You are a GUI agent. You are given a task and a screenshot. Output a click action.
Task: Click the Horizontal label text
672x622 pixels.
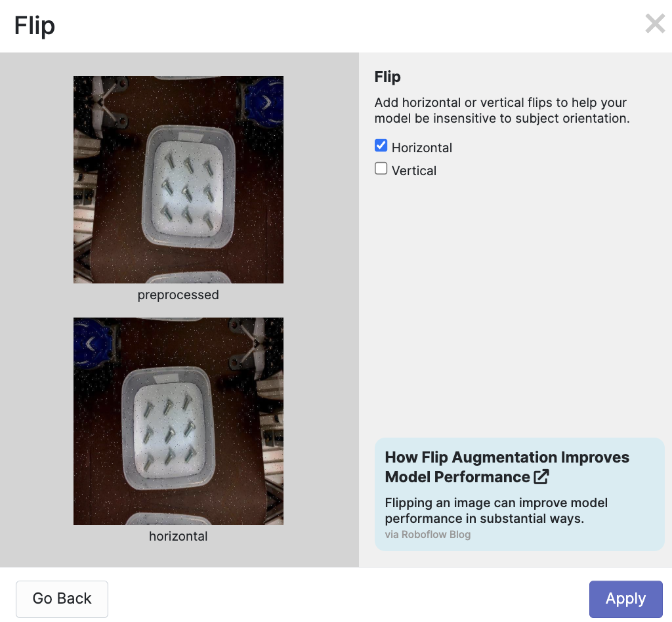point(422,147)
